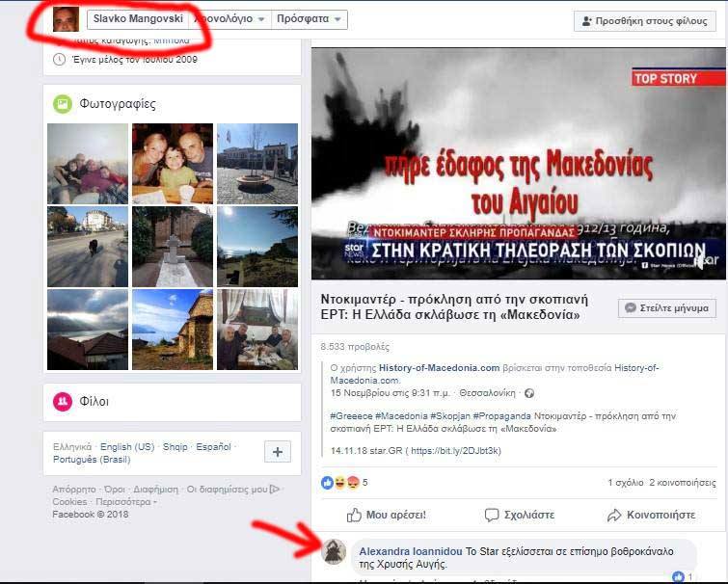Click the Προσθήκη στους φίλους button
728x584 pixels.
(x=645, y=21)
